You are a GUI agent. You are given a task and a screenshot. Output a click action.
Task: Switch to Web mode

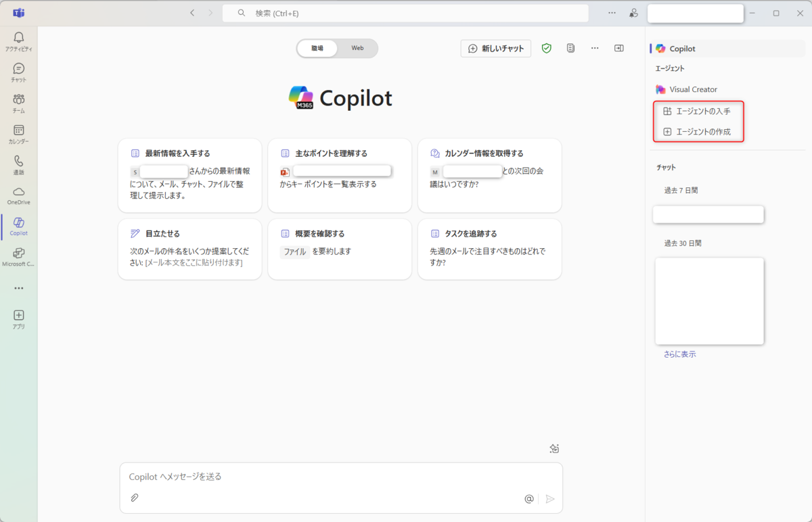click(357, 48)
